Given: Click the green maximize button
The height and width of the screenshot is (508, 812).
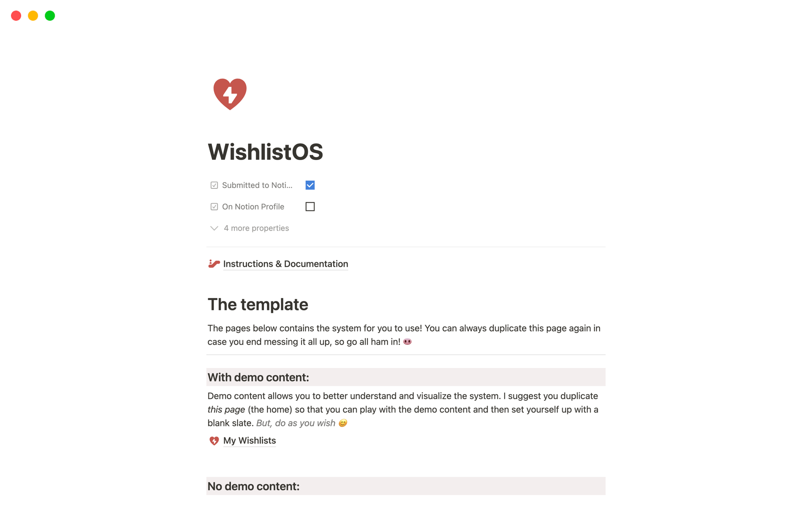Looking at the screenshot, I should (50, 15).
